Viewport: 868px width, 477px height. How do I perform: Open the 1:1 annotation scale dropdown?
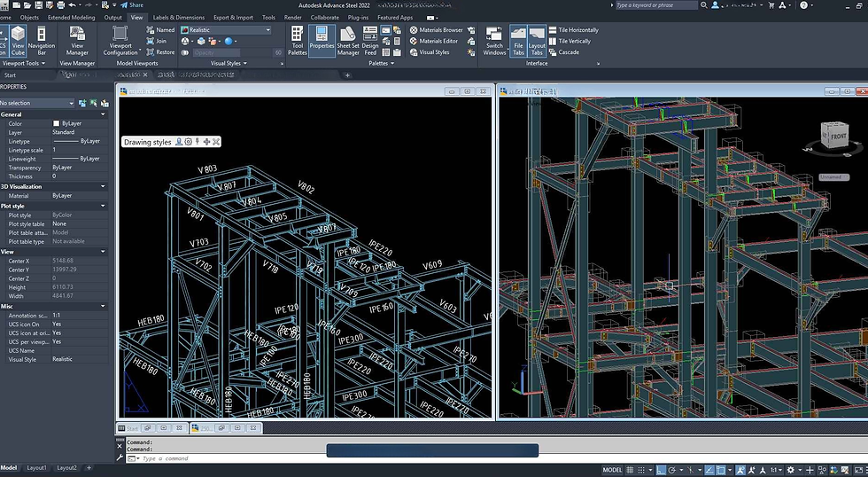(777, 470)
